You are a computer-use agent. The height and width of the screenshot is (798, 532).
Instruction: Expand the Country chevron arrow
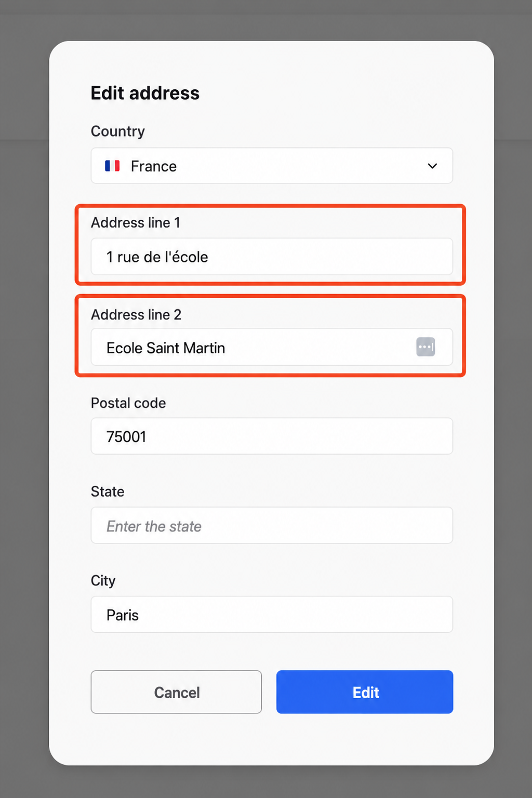pyautogui.click(x=432, y=166)
